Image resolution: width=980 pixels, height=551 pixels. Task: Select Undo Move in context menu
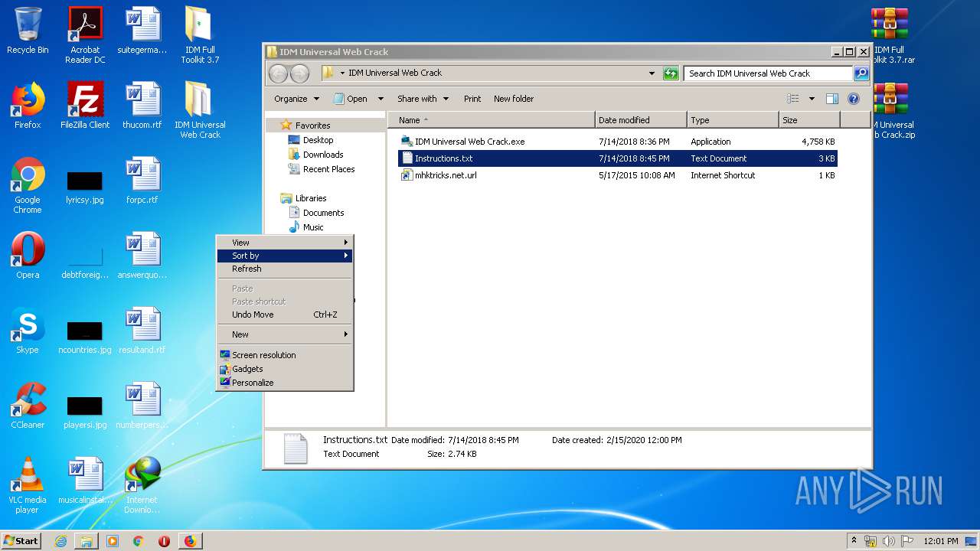click(x=285, y=315)
